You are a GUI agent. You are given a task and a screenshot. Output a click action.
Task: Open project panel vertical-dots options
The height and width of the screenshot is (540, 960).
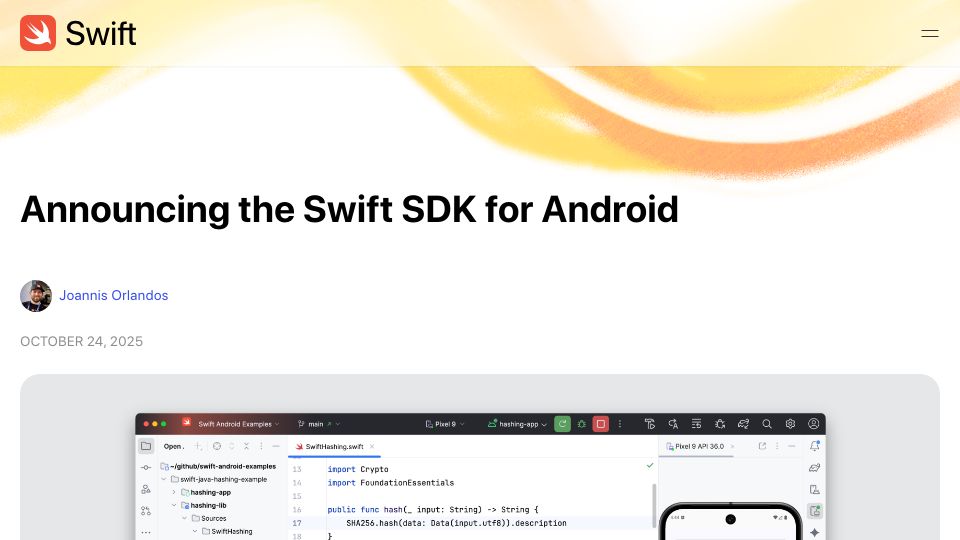tap(261, 446)
